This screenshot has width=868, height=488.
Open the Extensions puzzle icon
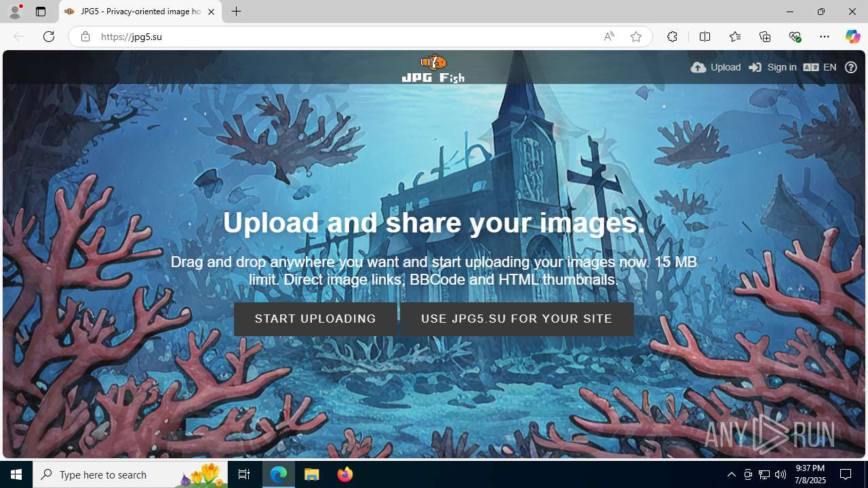[x=672, y=37]
